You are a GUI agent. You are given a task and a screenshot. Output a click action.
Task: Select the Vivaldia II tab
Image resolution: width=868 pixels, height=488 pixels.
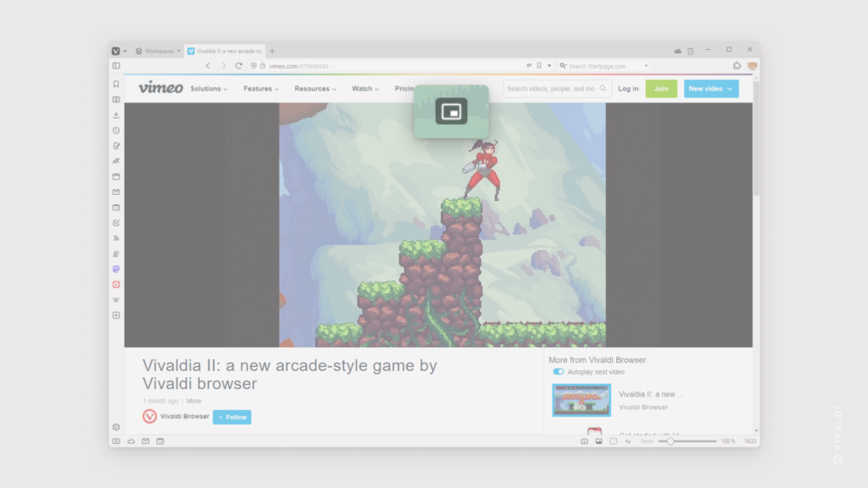pos(225,51)
